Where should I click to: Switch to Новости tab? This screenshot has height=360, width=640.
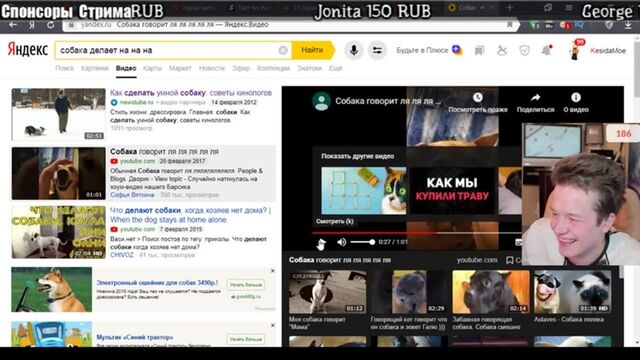click(212, 68)
